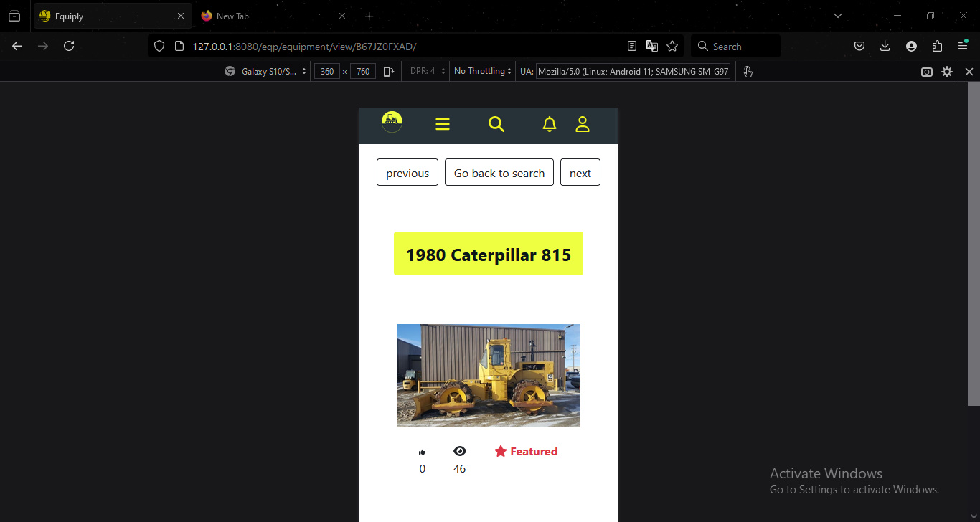This screenshot has width=980, height=522.
Task: Toggle touch simulation button
Action: (x=748, y=72)
